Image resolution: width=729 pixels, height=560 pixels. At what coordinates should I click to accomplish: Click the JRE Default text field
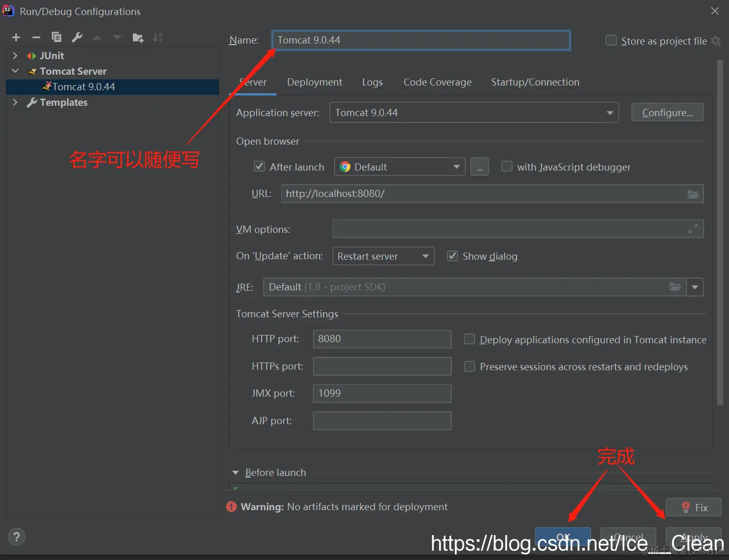475,287
